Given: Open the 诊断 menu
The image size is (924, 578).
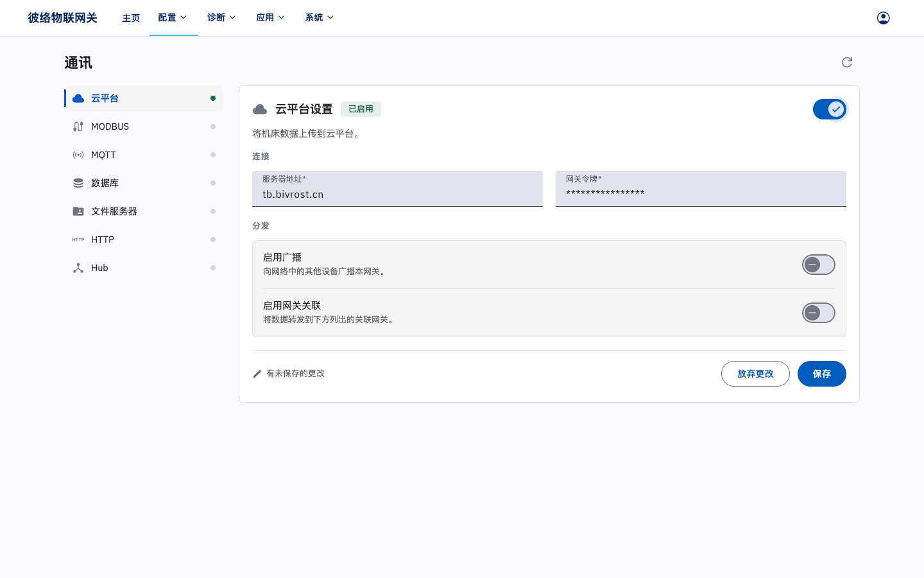Looking at the screenshot, I should tap(222, 18).
